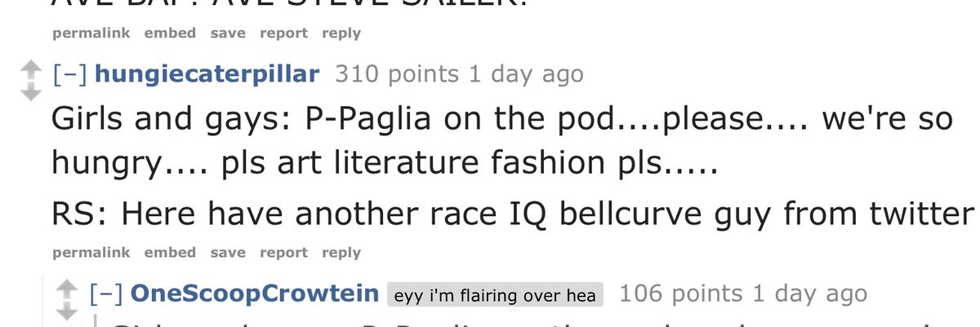The image size is (980, 327).
Task: Collapse hungiecaterpillar's comment thread
Action: tap(70, 74)
